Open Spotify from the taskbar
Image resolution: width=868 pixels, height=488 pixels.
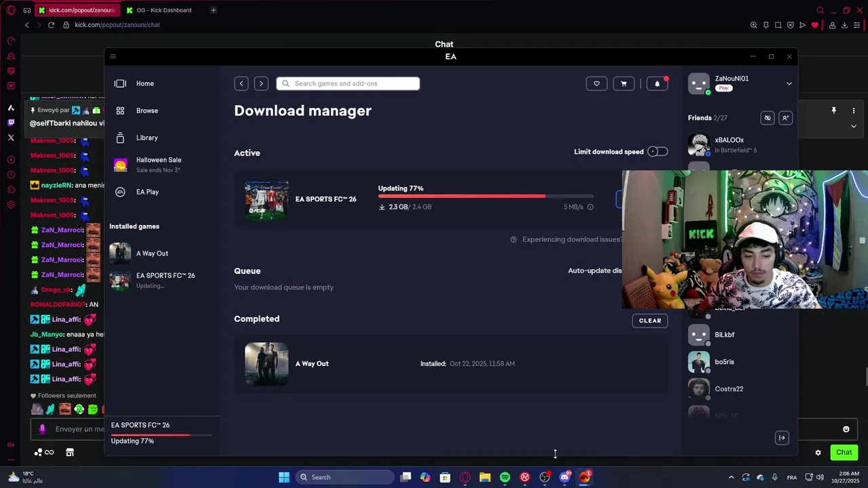[505, 477]
